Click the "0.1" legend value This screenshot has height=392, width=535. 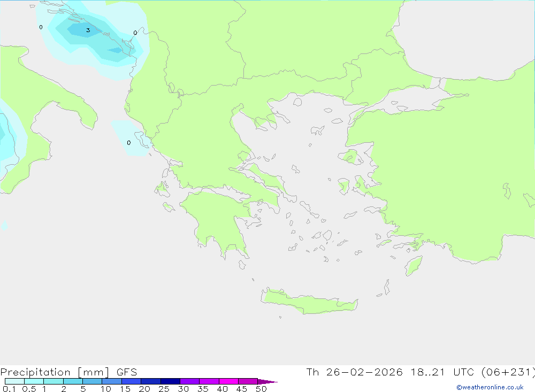click(x=9, y=389)
